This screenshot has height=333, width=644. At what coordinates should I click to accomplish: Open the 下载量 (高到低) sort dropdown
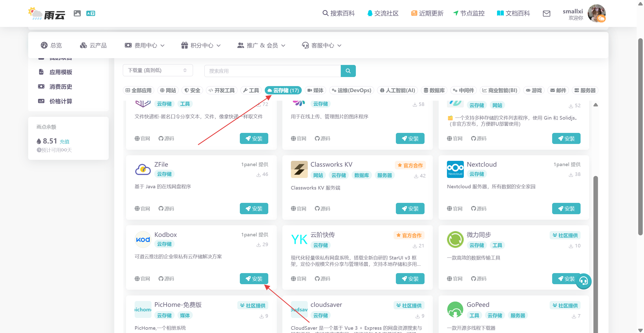158,70
